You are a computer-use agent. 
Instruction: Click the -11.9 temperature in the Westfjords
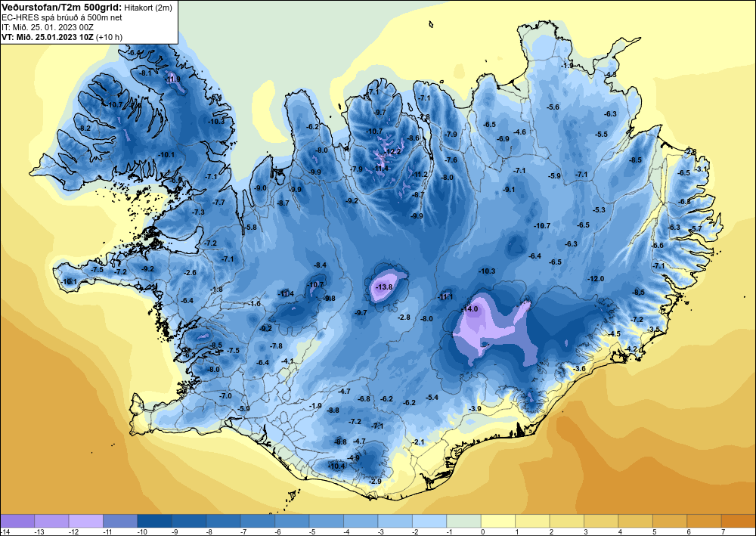click(x=172, y=79)
